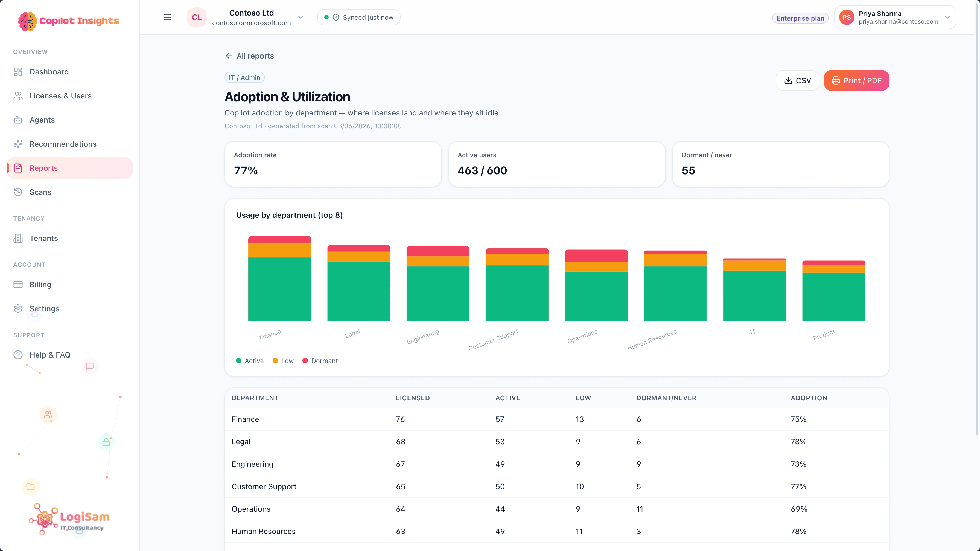This screenshot has height=551, width=980.
Task: Click the Active users 463 / 600 card
Action: click(x=556, y=164)
